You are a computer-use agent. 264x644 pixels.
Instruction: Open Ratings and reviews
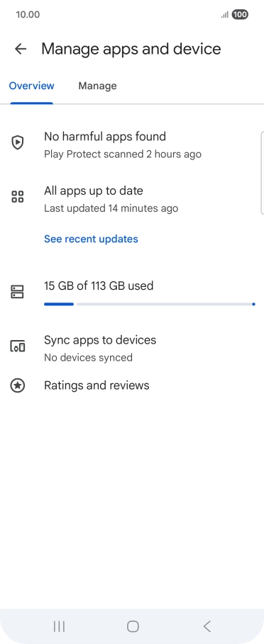pos(132,385)
